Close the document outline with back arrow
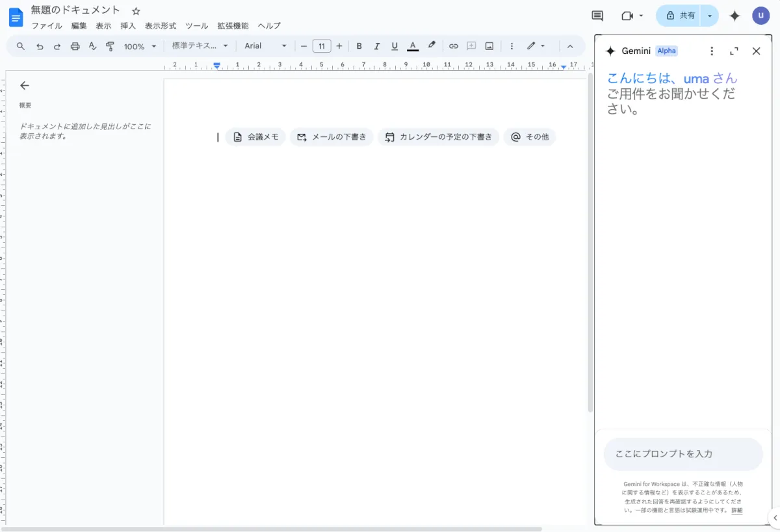 click(25, 85)
